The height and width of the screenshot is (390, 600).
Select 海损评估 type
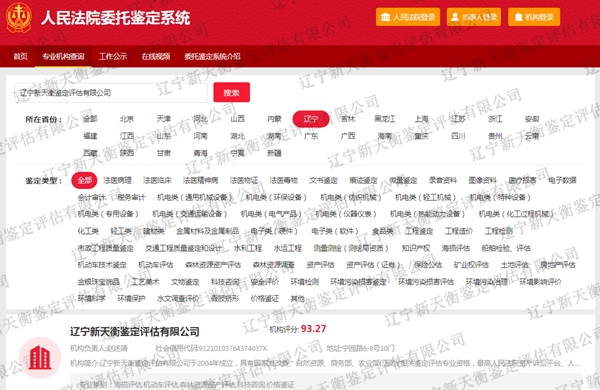455,248
